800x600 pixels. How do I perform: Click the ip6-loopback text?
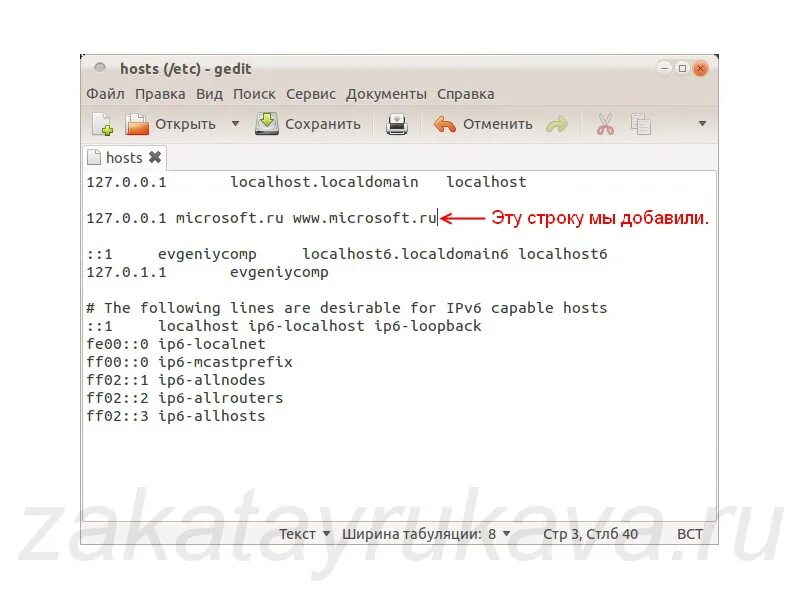pyautogui.click(x=428, y=326)
